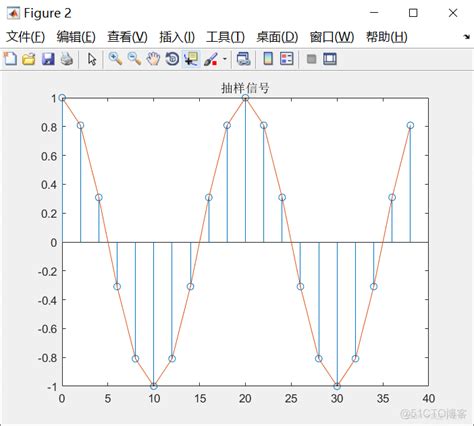Open the 窗口(W) menu
The image size is (474, 426).
[332, 37]
